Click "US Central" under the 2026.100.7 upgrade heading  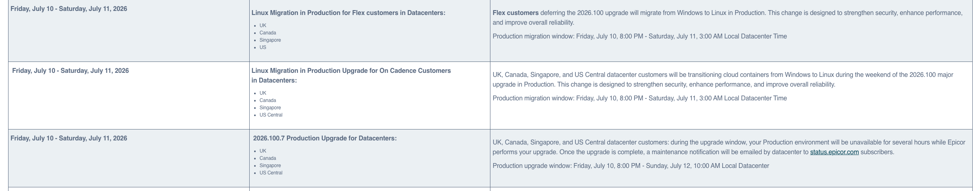coord(271,173)
